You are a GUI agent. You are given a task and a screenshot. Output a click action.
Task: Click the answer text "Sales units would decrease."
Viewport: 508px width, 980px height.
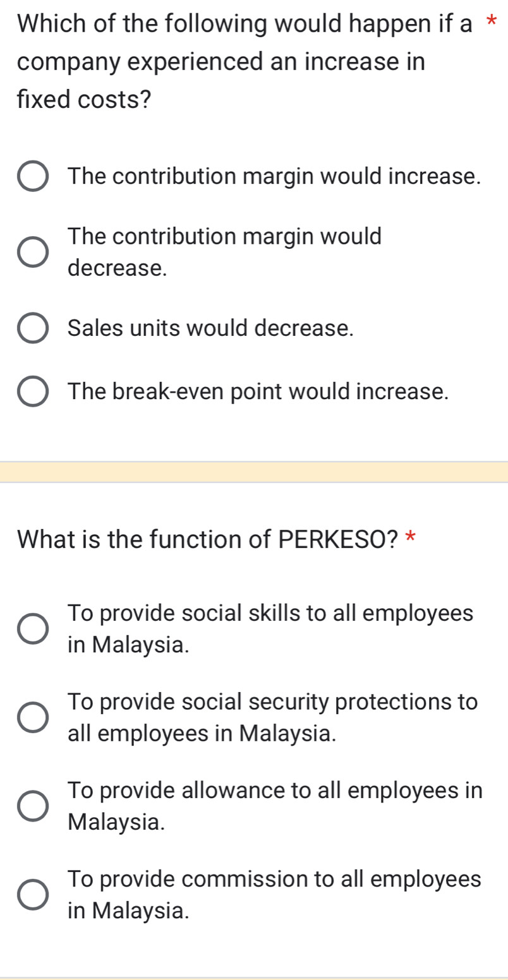210,328
